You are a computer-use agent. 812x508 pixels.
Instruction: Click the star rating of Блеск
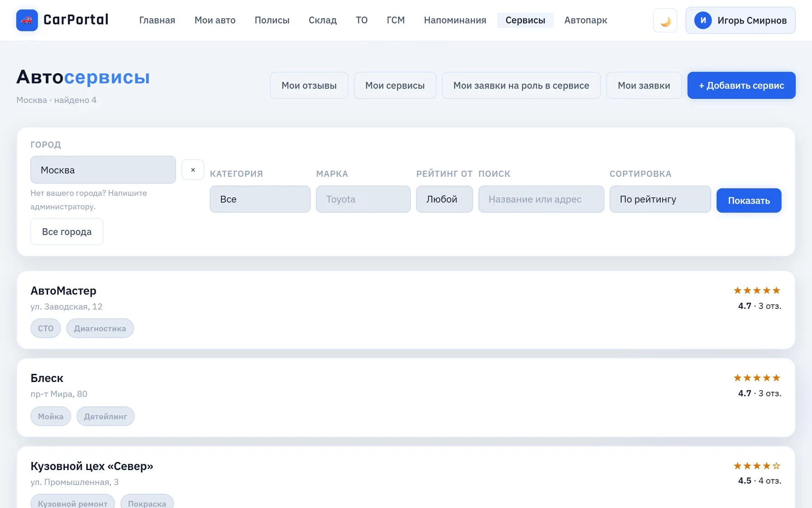757,378
